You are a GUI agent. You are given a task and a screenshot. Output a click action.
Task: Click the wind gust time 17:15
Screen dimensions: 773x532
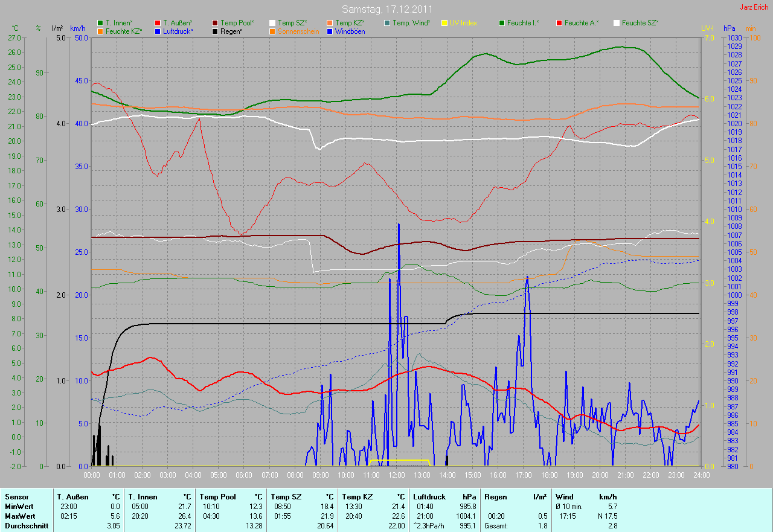coord(568,516)
